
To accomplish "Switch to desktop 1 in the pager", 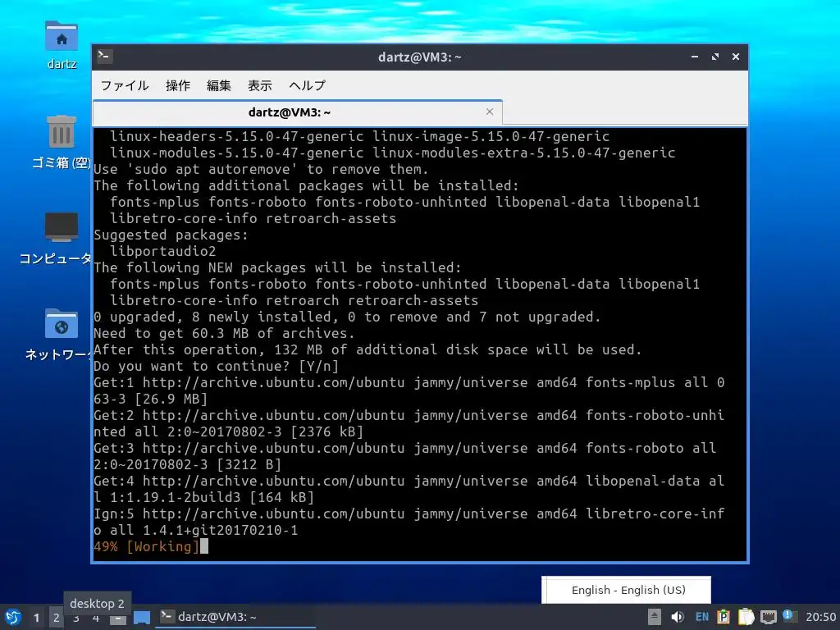I will point(36,618).
